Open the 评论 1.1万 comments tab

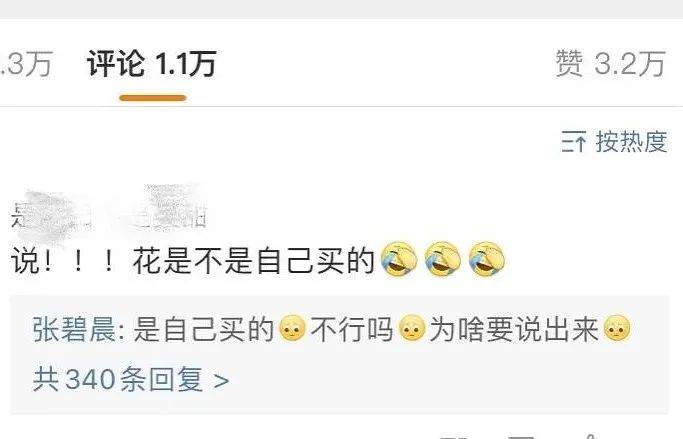pos(152,64)
